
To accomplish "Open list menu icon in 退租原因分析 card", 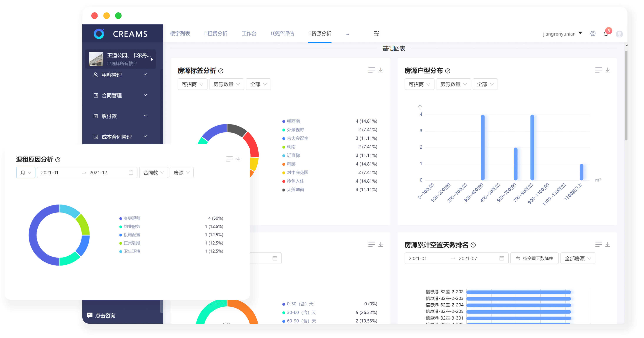I will 229,159.
